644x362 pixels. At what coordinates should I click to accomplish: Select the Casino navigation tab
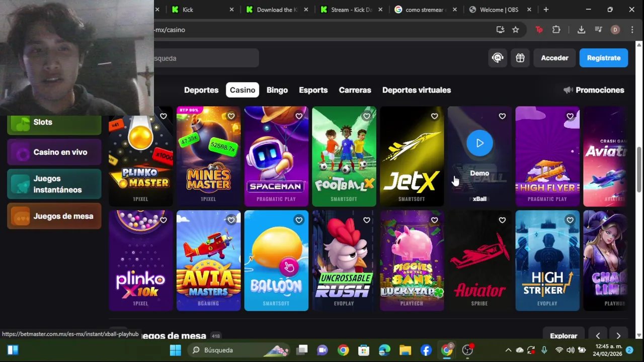click(243, 90)
